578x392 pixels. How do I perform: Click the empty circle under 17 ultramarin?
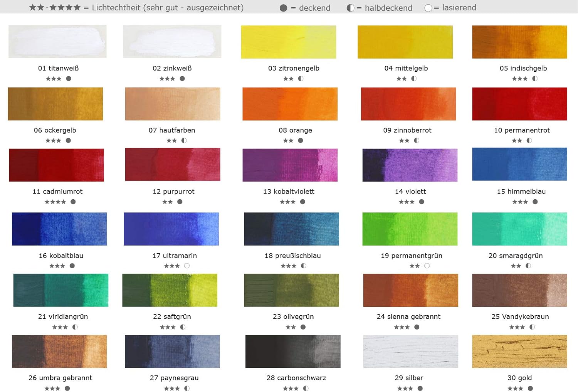187,266
